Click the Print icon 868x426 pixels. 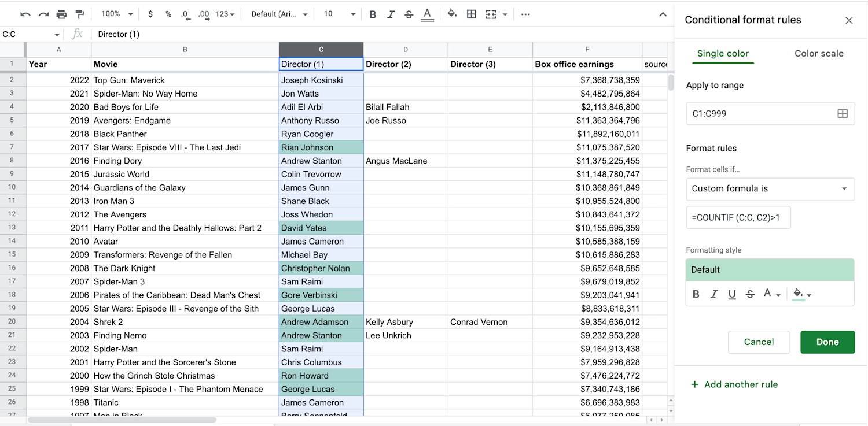61,14
